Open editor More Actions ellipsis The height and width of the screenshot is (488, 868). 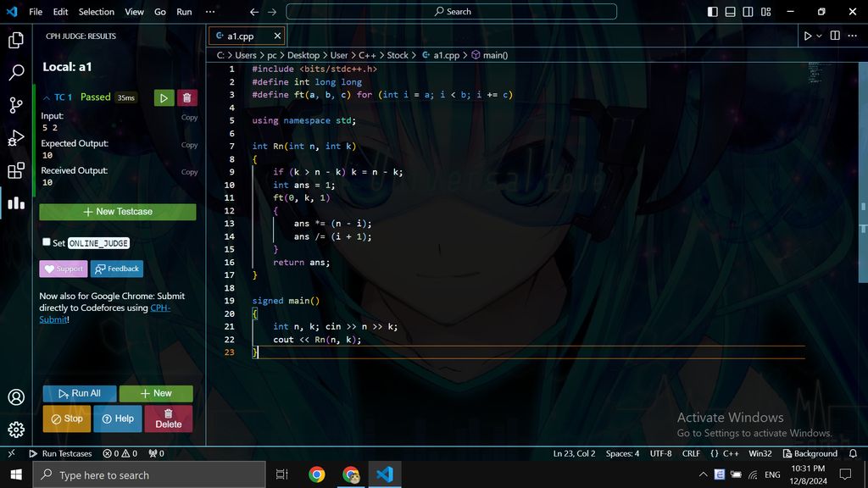pyautogui.click(x=853, y=36)
